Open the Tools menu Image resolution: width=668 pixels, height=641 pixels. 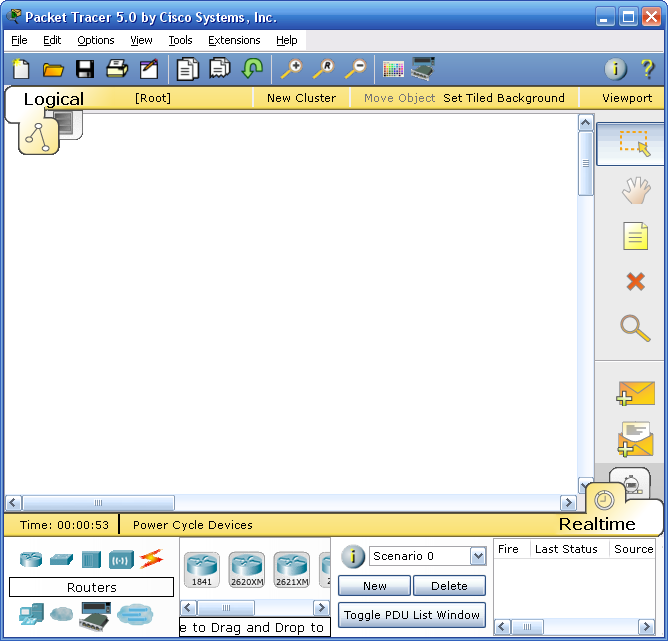180,40
